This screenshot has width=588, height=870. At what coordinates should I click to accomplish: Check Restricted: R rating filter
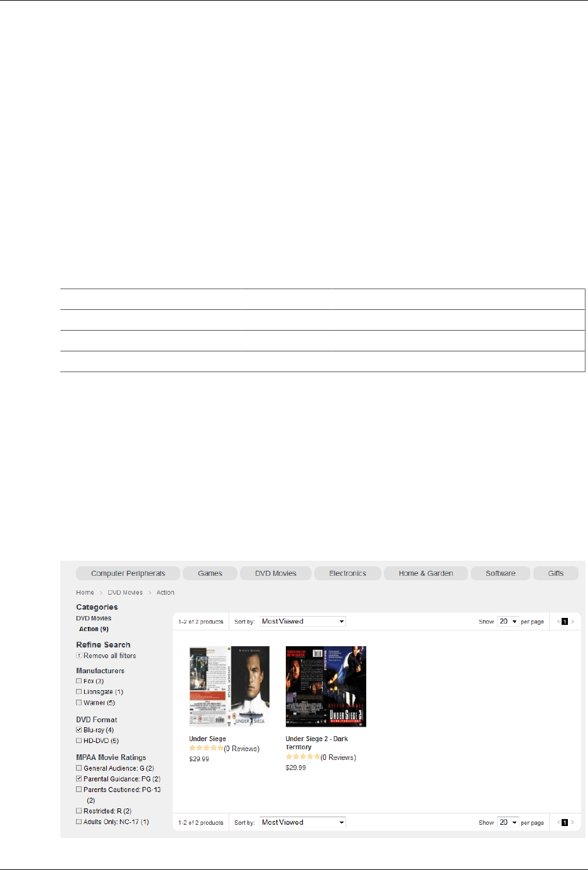(x=79, y=811)
